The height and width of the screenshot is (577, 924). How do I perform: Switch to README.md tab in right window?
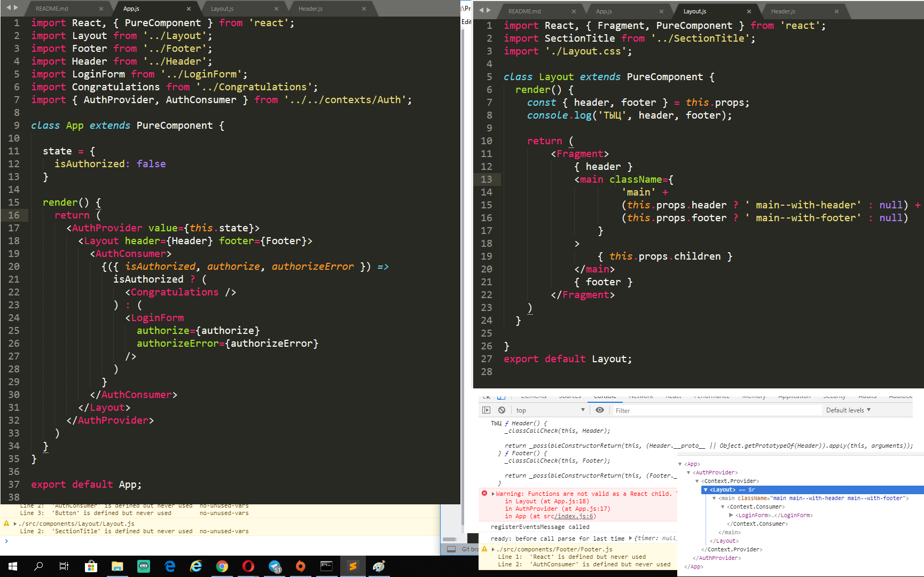coord(524,11)
